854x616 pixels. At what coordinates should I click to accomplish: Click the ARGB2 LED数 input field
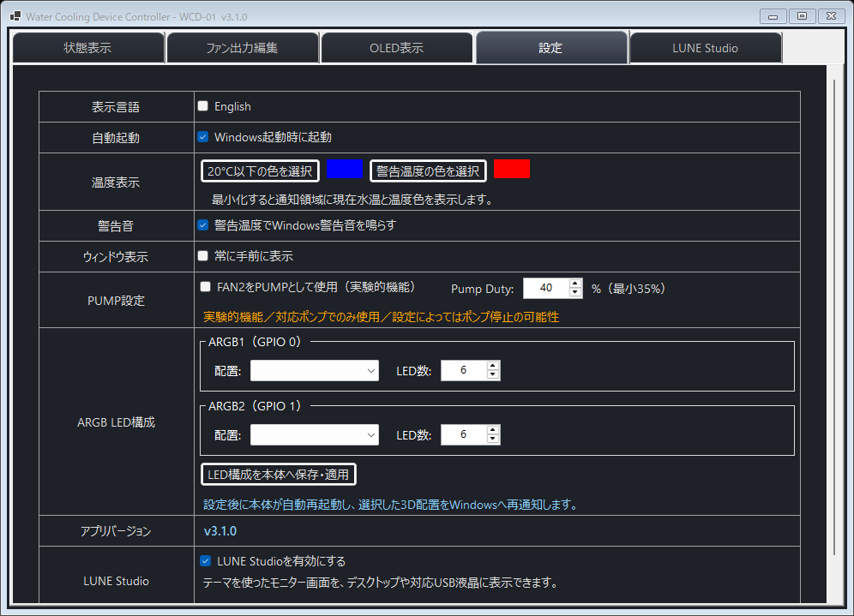pos(464,434)
